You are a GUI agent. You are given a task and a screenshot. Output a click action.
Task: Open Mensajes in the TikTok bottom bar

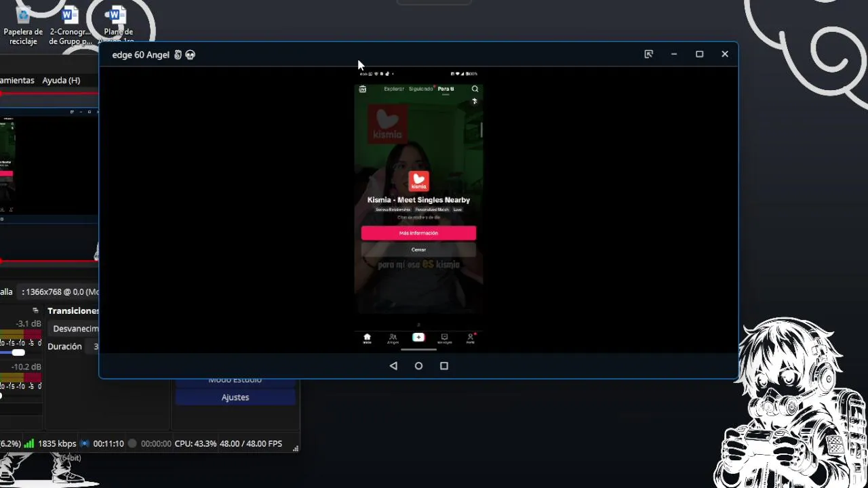point(444,338)
